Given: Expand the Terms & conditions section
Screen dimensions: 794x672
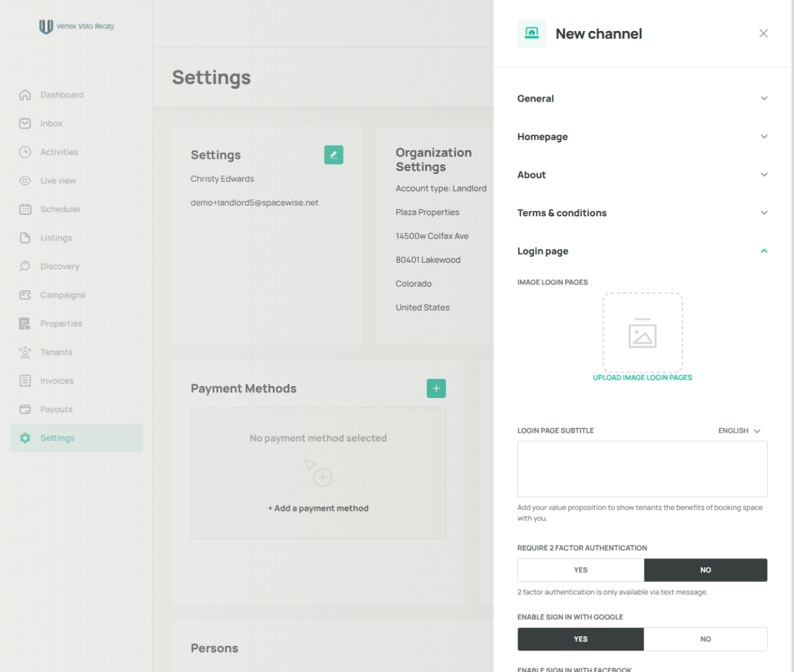Looking at the screenshot, I should (643, 213).
